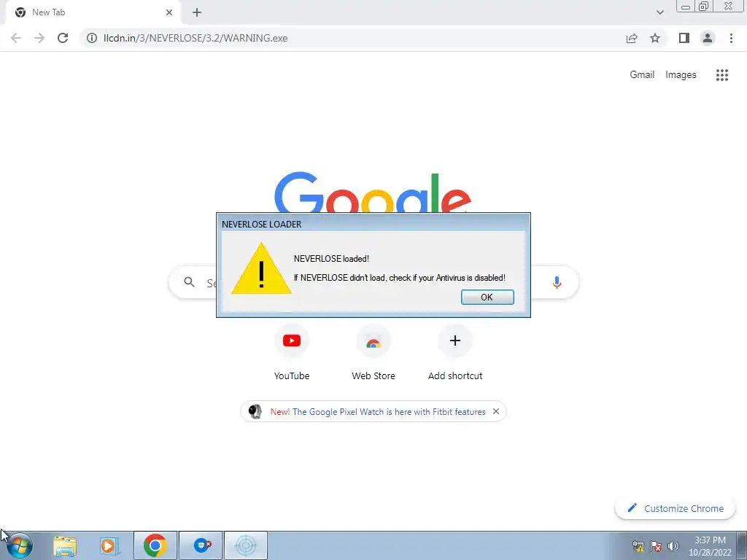Close the New Tab tab
Viewport: 747px width, 560px height.
click(169, 12)
